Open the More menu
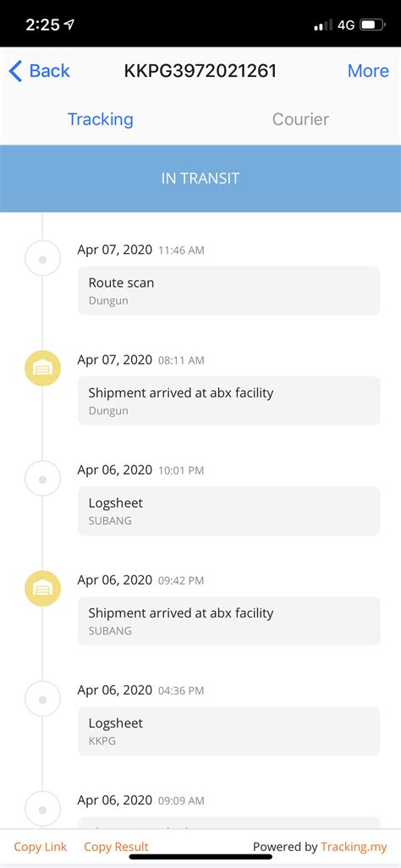 (x=368, y=71)
